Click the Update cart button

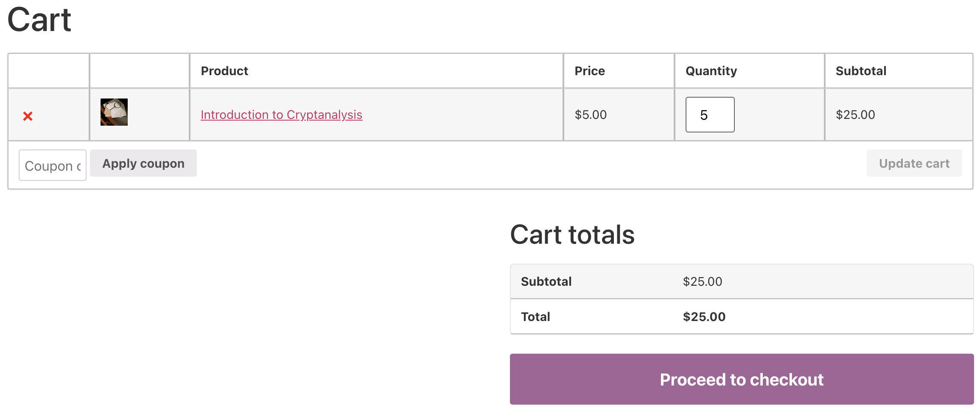[914, 163]
